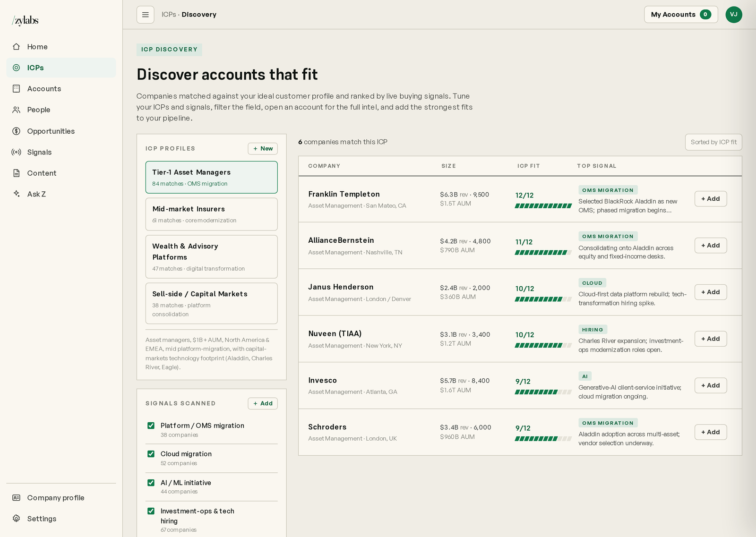Add Invesco to accounts
The height and width of the screenshot is (537, 756).
coord(711,385)
